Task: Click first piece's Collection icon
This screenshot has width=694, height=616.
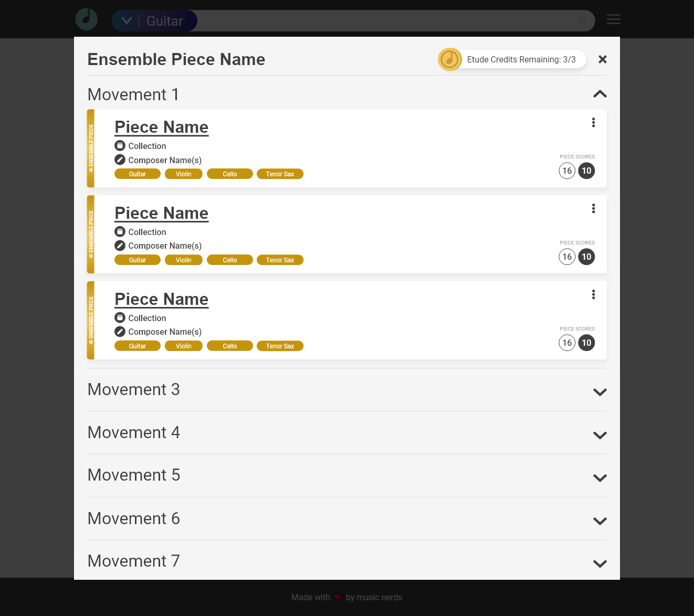Action: point(120,146)
